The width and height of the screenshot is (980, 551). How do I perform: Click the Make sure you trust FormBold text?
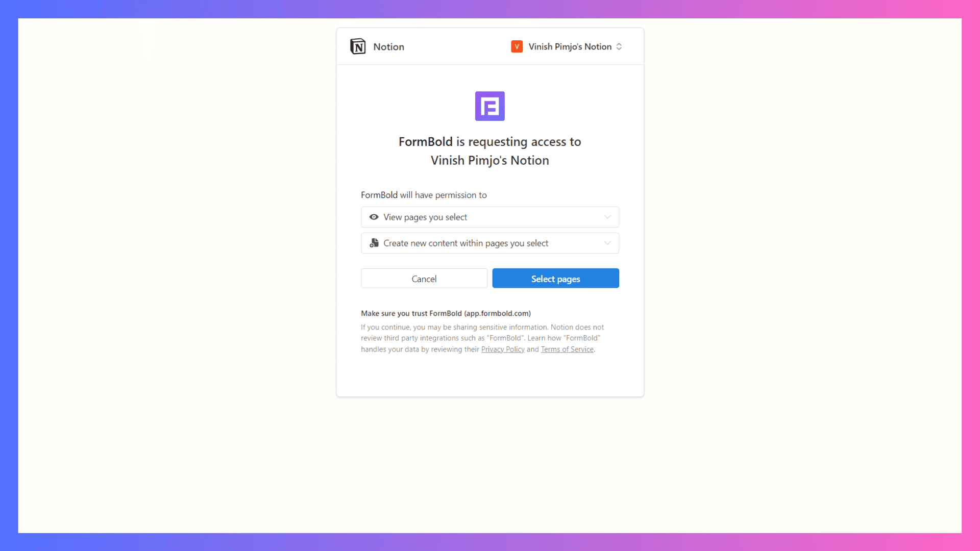click(x=446, y=313)
